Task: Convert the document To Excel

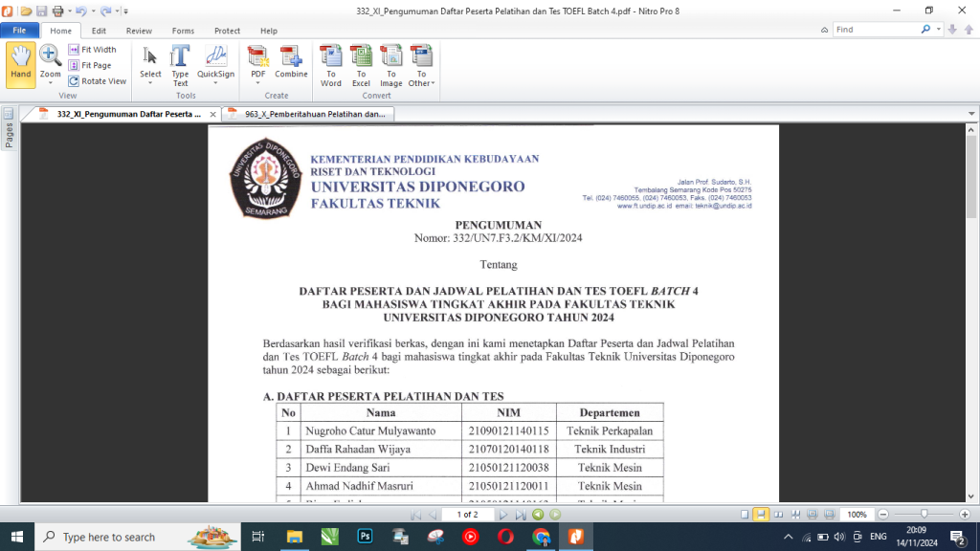Action: [x=361, y=66]
